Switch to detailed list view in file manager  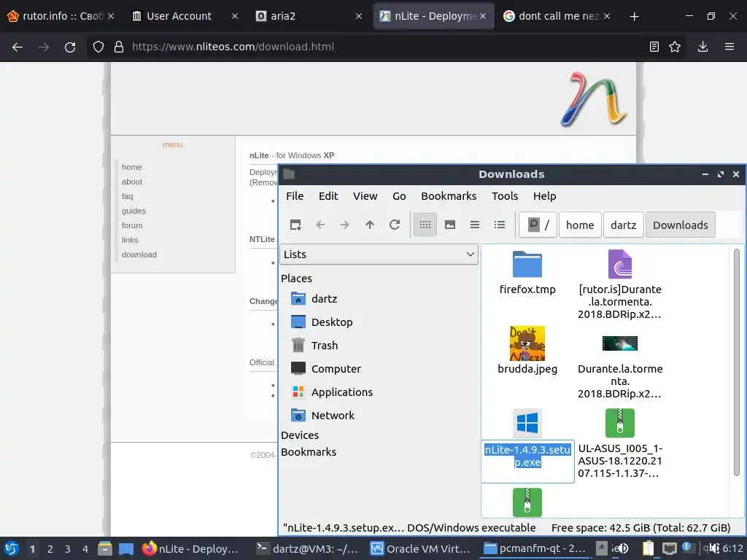coord(499,225)
